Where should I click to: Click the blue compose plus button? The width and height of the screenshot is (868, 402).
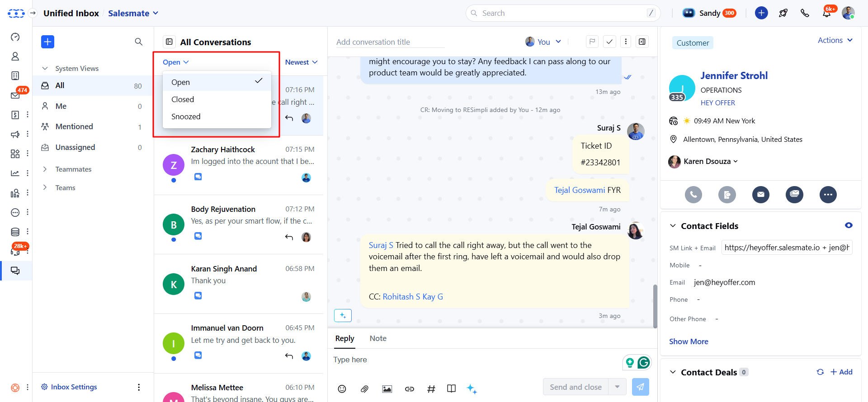[47, 42]
